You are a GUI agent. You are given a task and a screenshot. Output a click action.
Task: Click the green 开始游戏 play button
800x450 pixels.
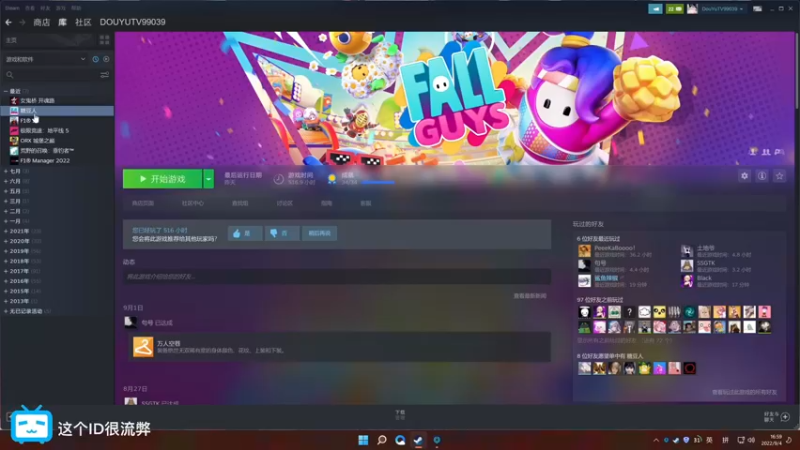point(162,179)
